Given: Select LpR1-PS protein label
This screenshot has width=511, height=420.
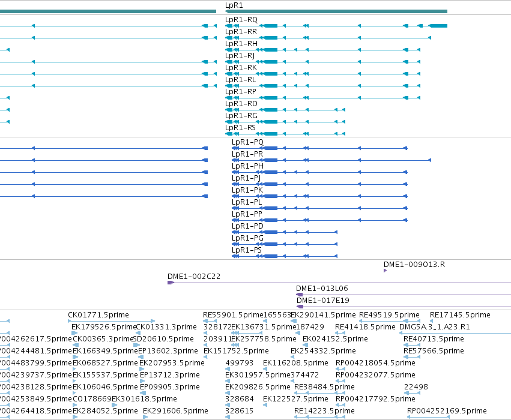Looking at the screenshot, I should pyautogui.click(x=246, y=250).
